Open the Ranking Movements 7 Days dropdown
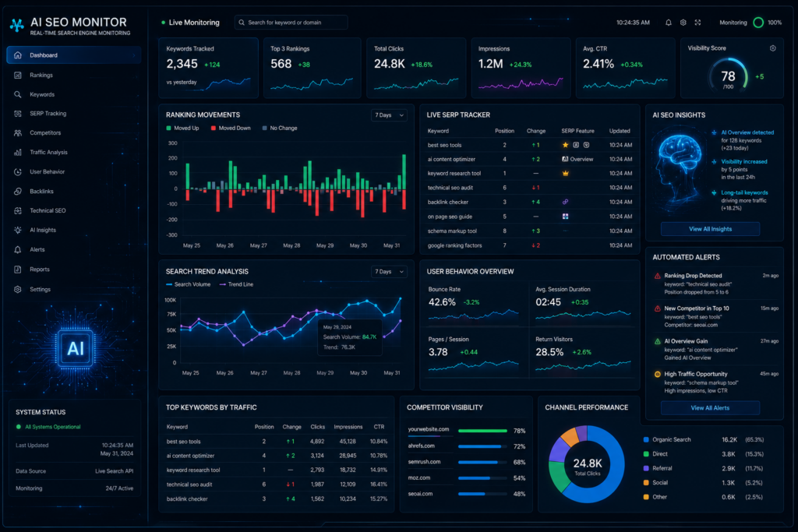798x532 pixels. (x=390, y=115)
